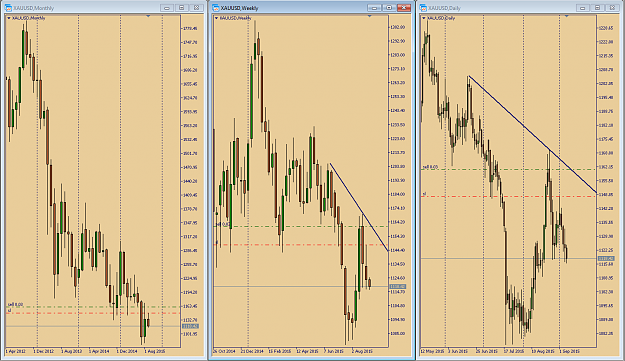The image size is (625, 361).
Task: Click the '1 Apr 2012' date on Monthly time axis
Action: pyautogui.click(x=16, y=351)
